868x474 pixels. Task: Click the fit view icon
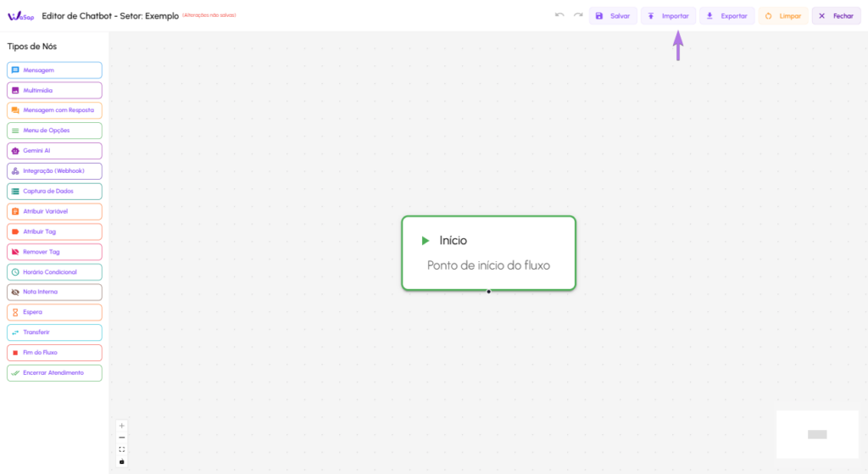tap(122, 449)
